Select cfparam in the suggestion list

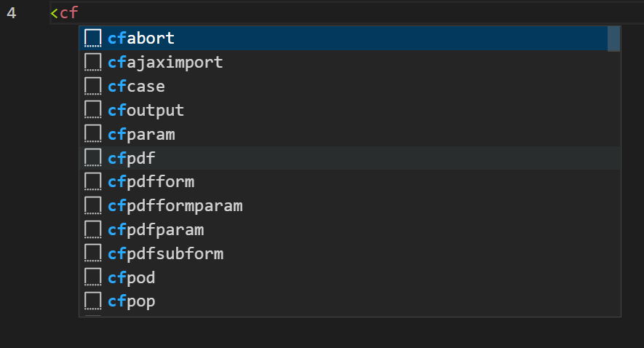[141, 135]
